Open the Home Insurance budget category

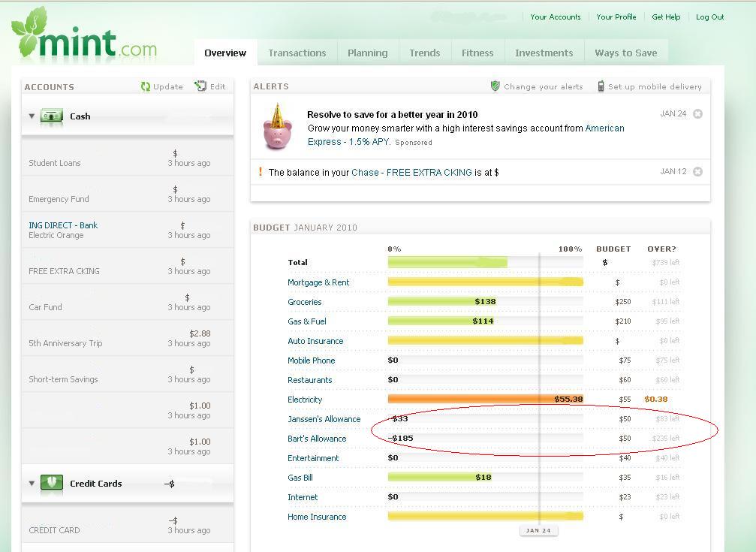click(317, 517)
